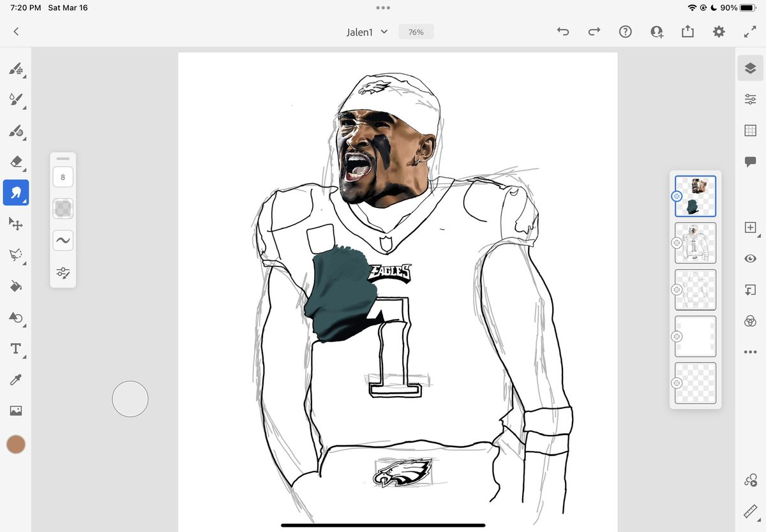Open the Layer properties panel
Screen dimensions: 766x532
750,99
